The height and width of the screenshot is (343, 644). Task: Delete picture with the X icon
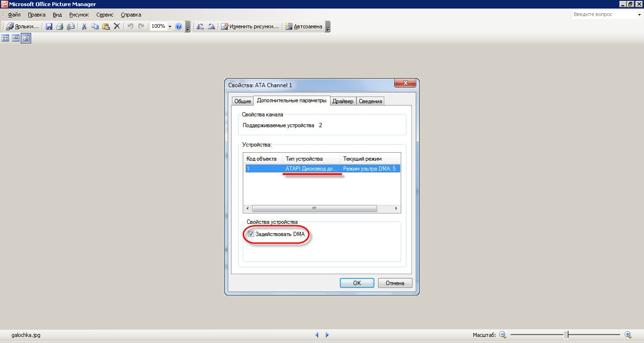[x=117, y=27]
